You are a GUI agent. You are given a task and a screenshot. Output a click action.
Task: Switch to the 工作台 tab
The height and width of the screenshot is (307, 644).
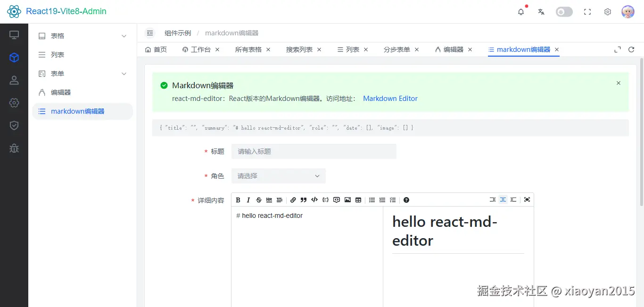point(197,50)
